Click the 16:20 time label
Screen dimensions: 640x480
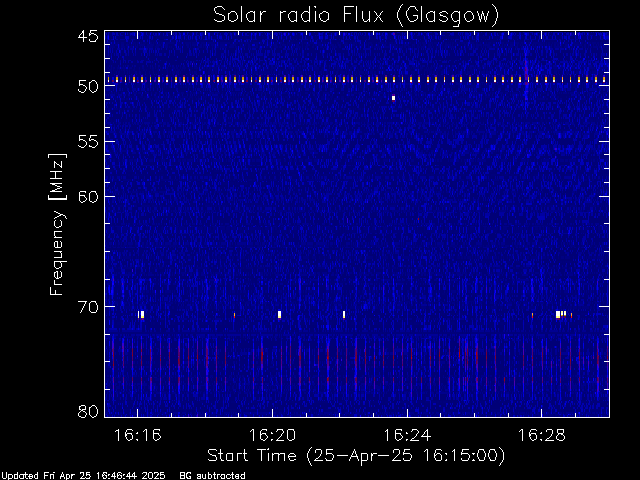[272, 435]
